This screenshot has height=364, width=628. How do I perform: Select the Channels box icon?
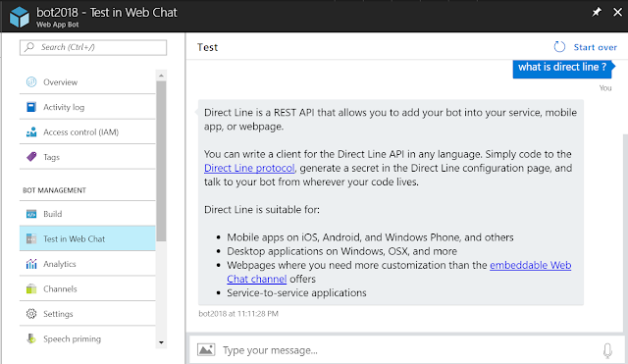click(x=31, y=288)
